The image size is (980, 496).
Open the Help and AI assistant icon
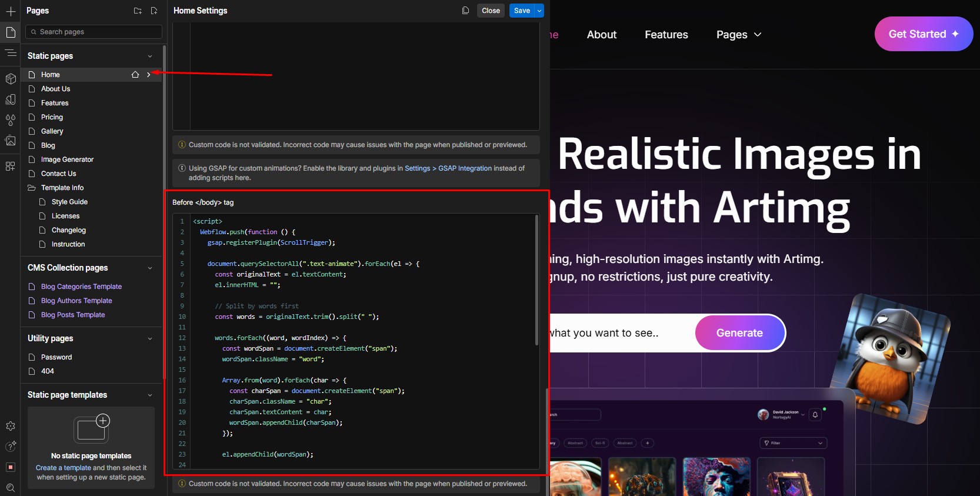[11, 447]
